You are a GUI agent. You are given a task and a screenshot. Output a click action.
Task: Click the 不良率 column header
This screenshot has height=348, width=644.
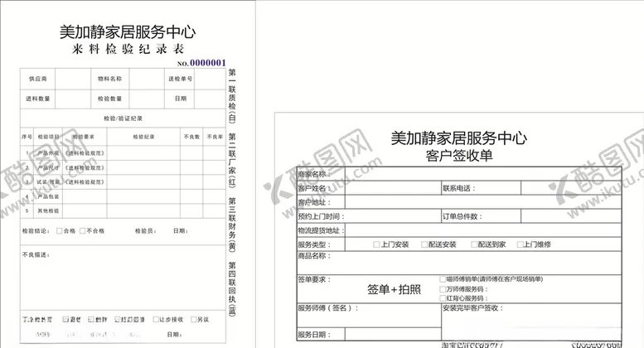point(215,137)
